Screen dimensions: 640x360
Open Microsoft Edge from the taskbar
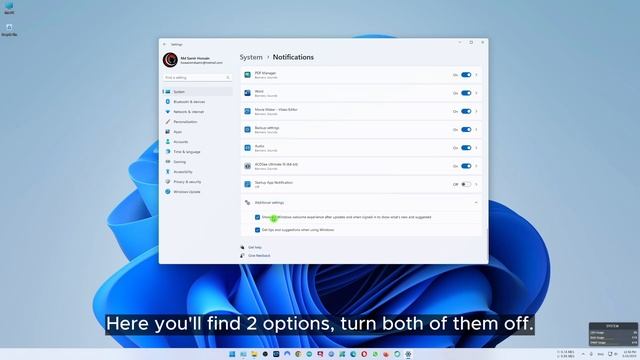[x=353, y=354]
